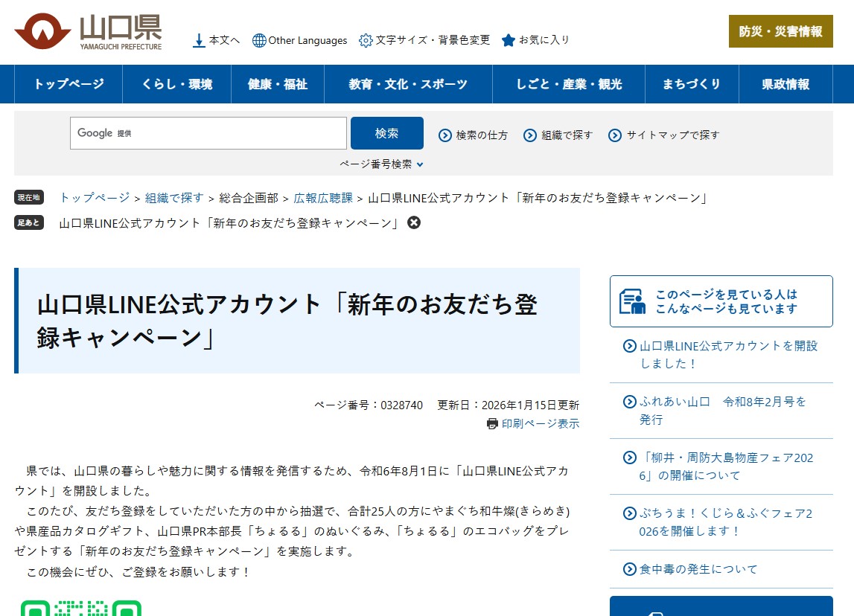Click the Yamaguchi Prefecture logo
The image size is (854, 616).
tap(88, 32)
